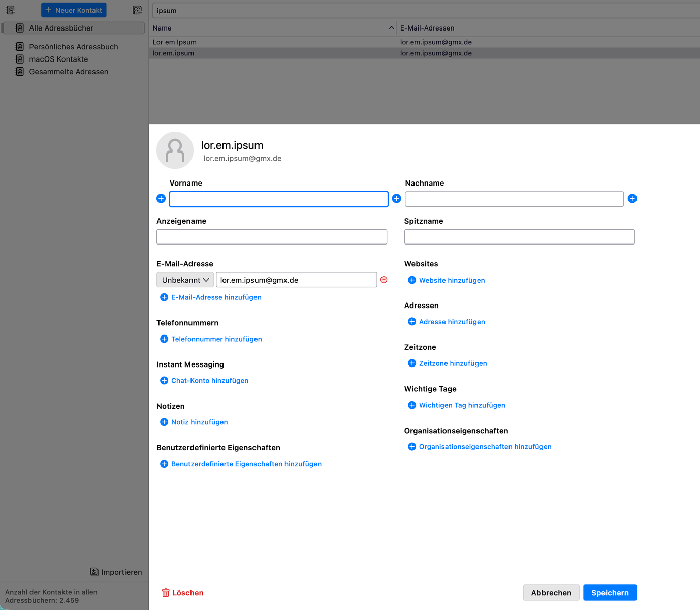Click Organisationseigenschaften hinzufügen link
The image size is (700, 610).
tap(480, 447)
